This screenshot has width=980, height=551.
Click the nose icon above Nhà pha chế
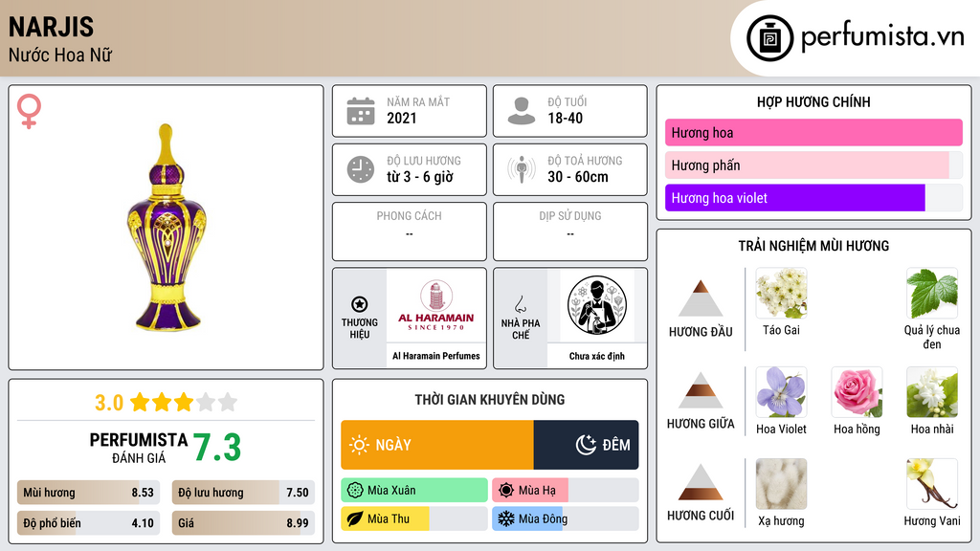[520, 304]
